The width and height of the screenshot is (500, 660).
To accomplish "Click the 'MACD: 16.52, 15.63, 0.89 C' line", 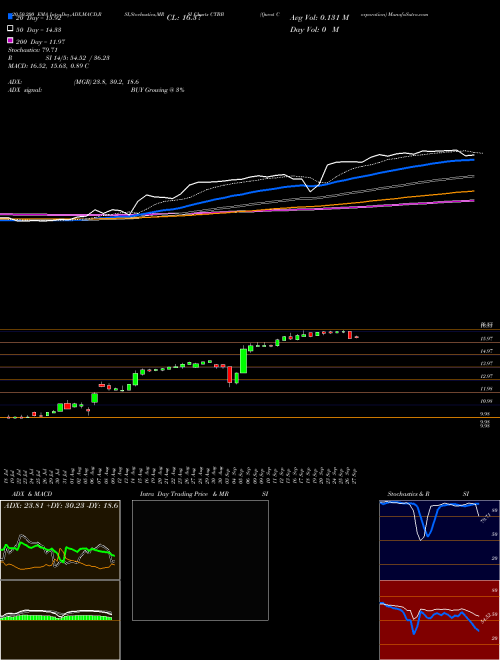I will click(48, 66).
